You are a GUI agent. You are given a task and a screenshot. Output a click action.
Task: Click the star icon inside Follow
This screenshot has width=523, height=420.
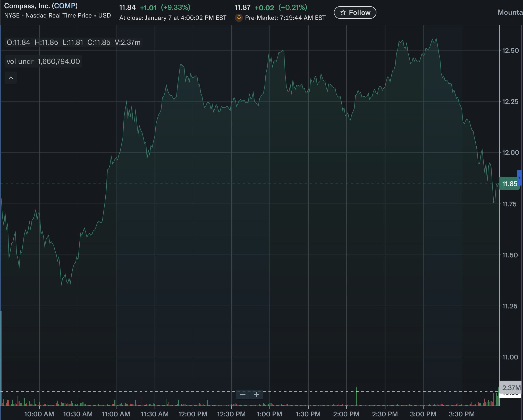pyautogui.click(x=343, y=13)
